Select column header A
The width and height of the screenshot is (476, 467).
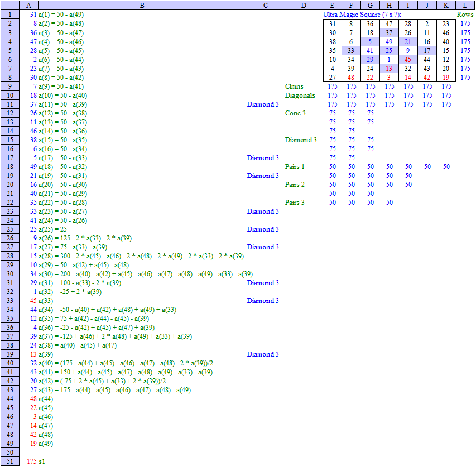[28, 5]
